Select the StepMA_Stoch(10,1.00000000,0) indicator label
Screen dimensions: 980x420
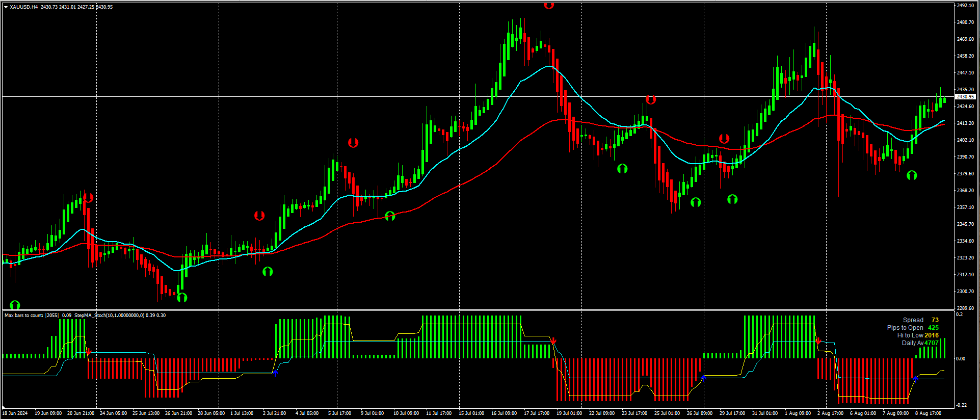coord(110,316)
